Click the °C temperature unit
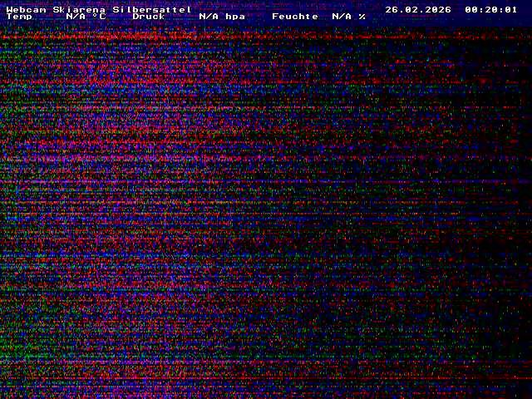 [x=99, y=17]
